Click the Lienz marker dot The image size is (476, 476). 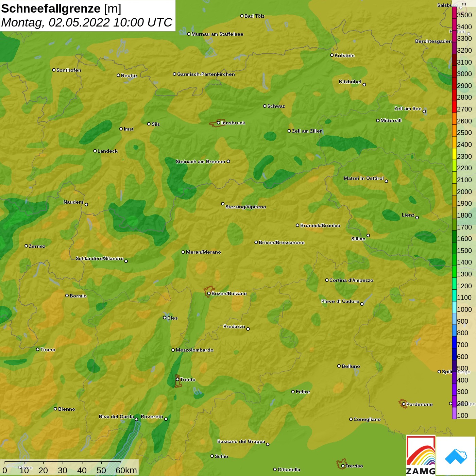coord(417,218)
